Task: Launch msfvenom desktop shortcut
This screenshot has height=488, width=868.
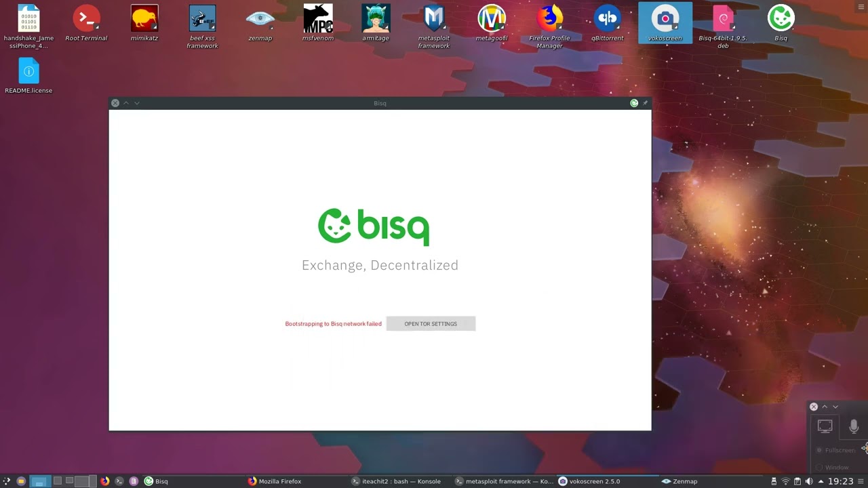Action: pyautogui.click(x=318, y=24)
